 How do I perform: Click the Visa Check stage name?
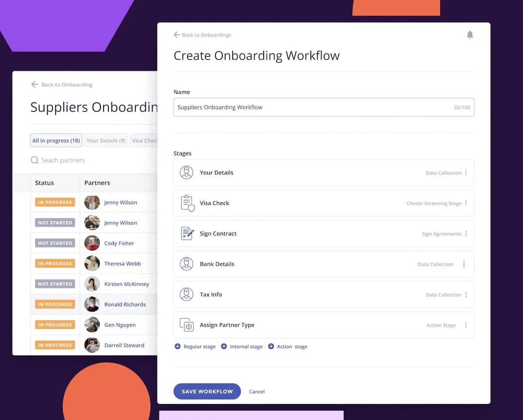pos(214,203)
